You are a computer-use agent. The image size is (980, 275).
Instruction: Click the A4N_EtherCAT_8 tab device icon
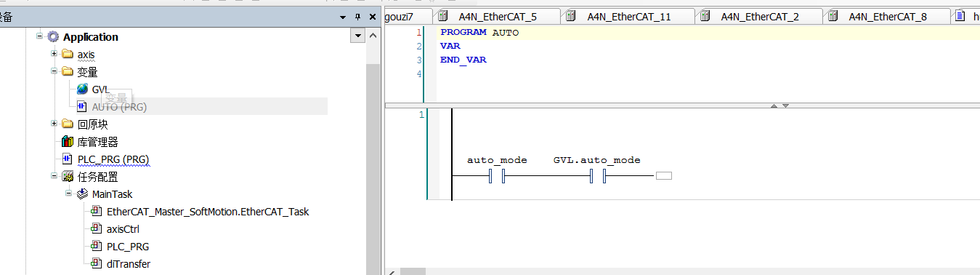(833, 16)
